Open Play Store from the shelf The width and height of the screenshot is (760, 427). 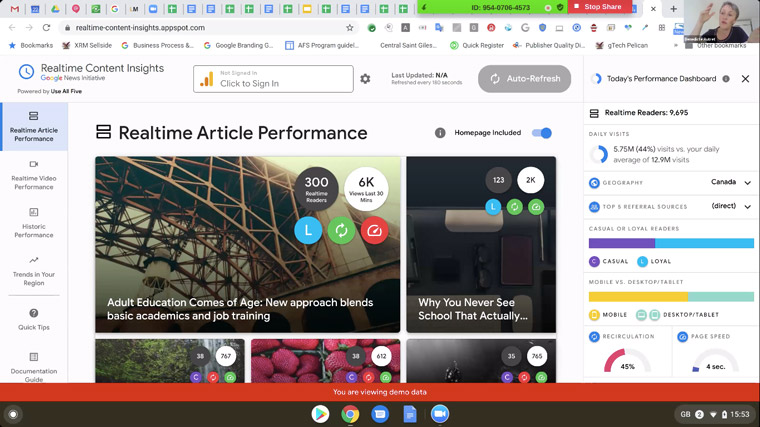coord(320,414)
